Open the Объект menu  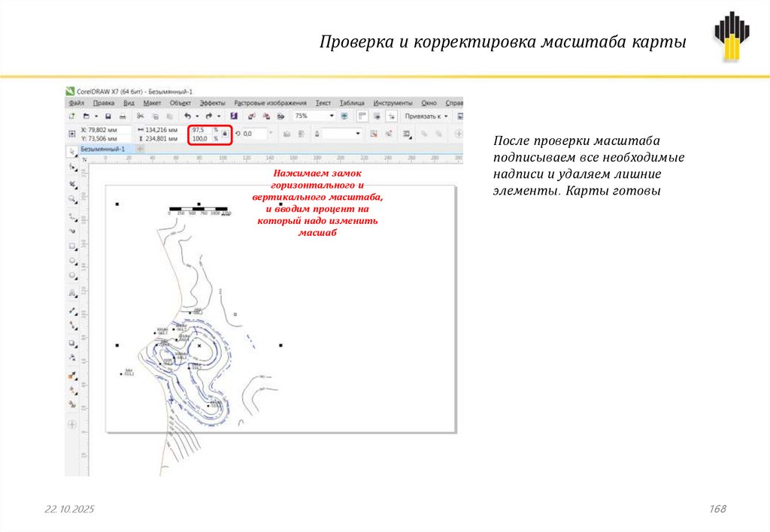[x=180, y=103]
